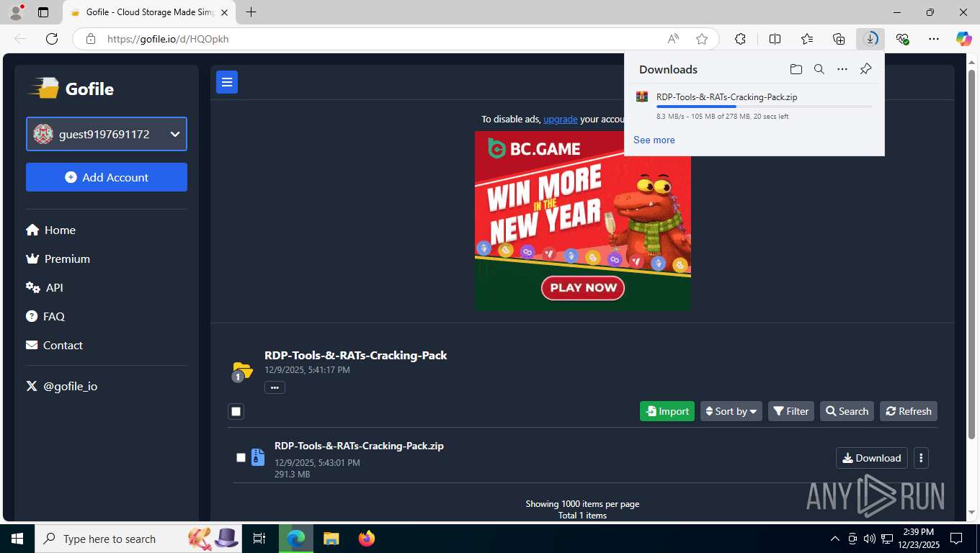Screen dimensions: 980x553
Task: Show hidden tray icons chevron
Action: coord(835,539)
